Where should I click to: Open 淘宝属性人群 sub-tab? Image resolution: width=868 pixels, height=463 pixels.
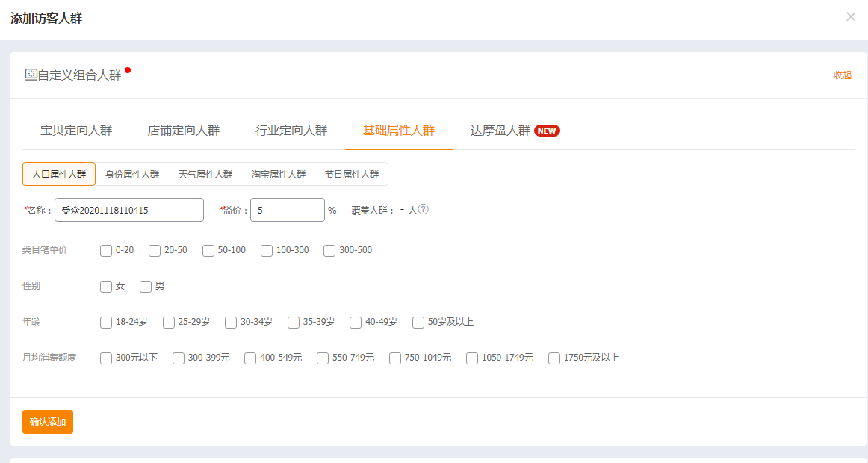coord(279,175)
